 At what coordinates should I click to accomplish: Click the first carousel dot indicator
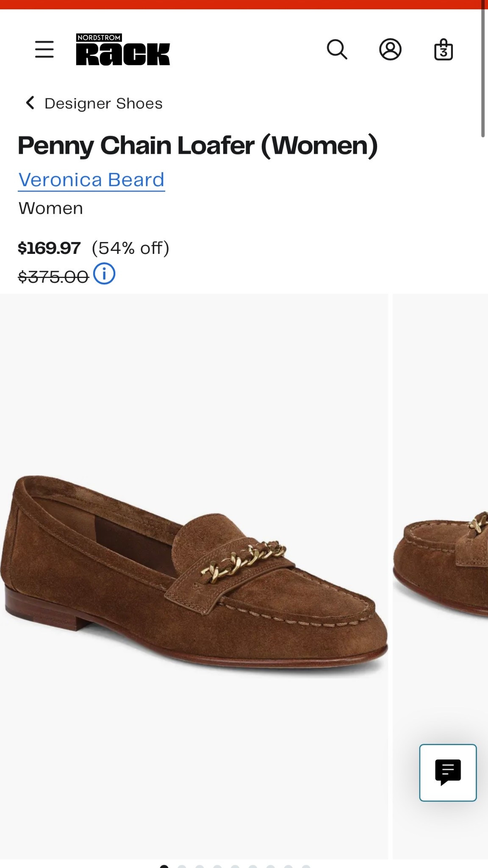[164, 866]
